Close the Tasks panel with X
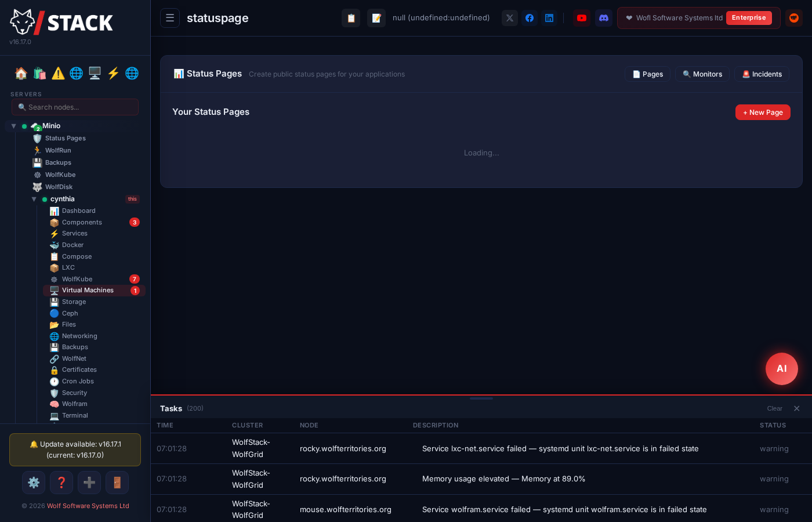Viewport: 812px width, 522px height. (797, 408)
